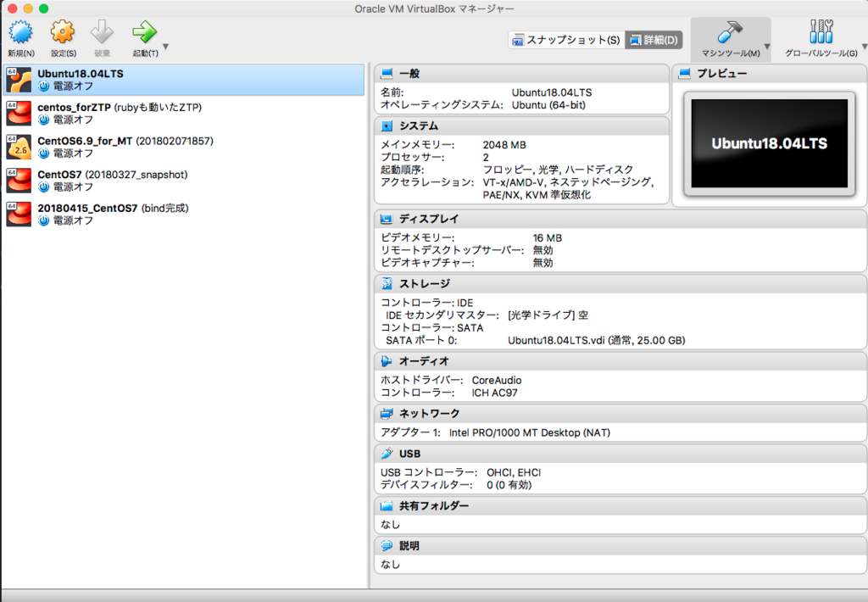Select CentOS7 (20180327_snapshot) machine
The width and height of the screenshot is (868, 602).
pyautogui.click(x=184, y=181)
